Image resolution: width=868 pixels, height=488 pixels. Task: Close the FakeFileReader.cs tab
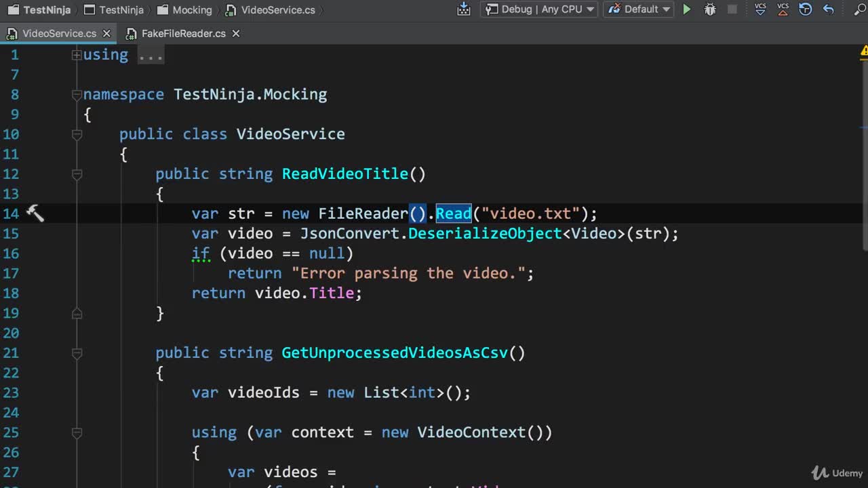[x=235, y=33]
